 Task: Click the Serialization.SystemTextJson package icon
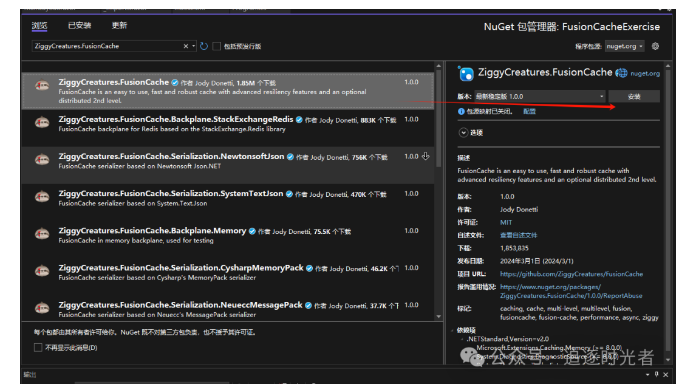(x=42, y=197)
